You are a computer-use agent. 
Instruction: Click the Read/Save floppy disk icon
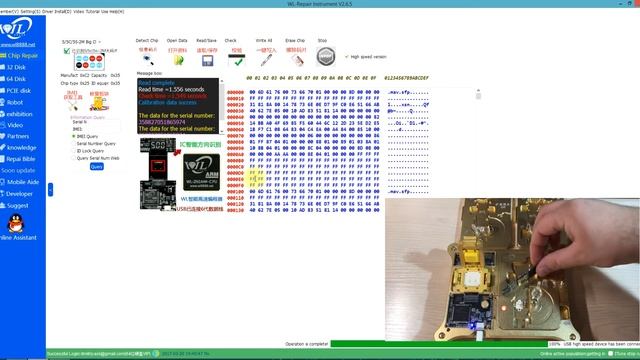point(207,60)
